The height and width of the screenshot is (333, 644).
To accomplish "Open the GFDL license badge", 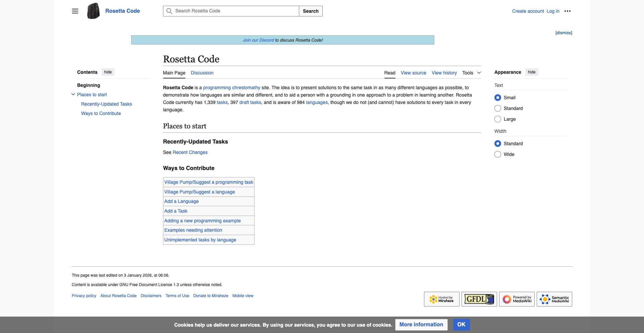I will 479,299.
